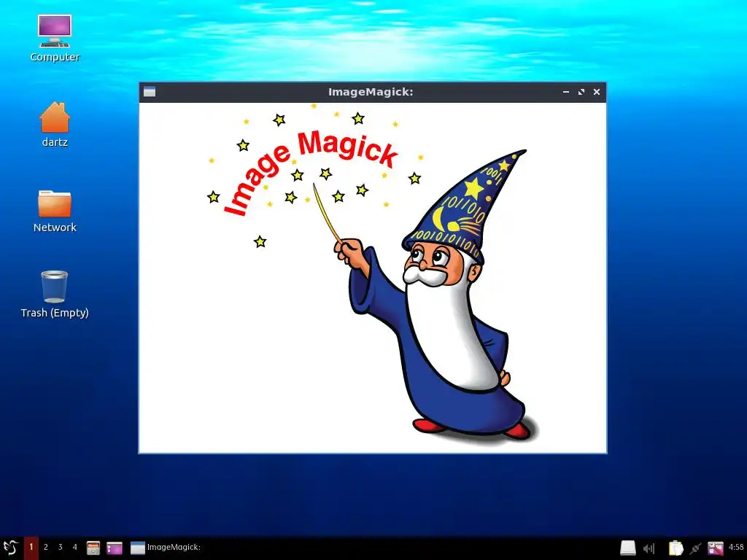Screen dimensions: 747x560
Task: Click the purple desktop-switcher icon in the taskbar
Action: click(115, 548)
